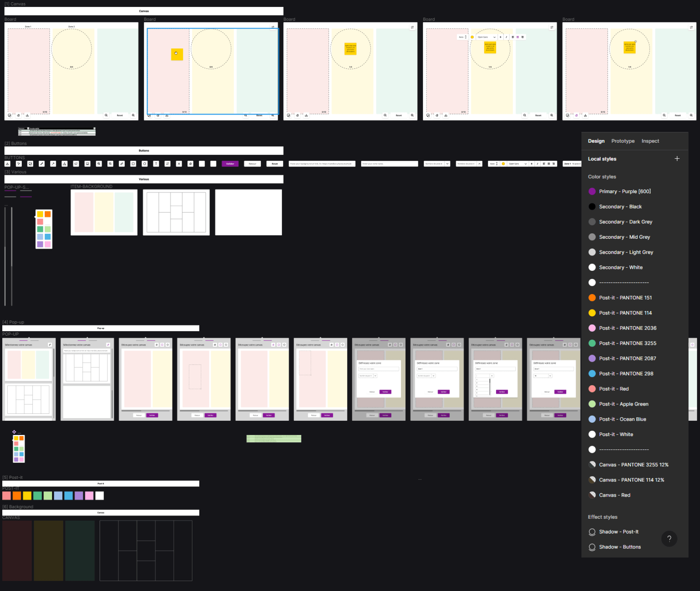Click the image icon in Buttons row

(x=88, y=164)
